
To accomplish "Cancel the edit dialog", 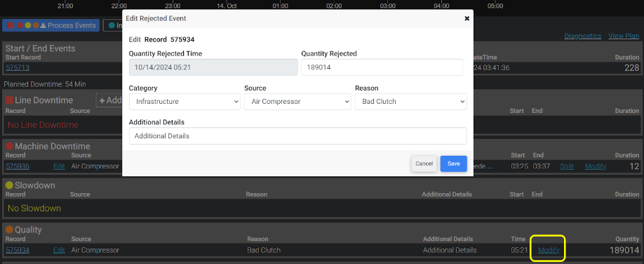I will point(424,164).
